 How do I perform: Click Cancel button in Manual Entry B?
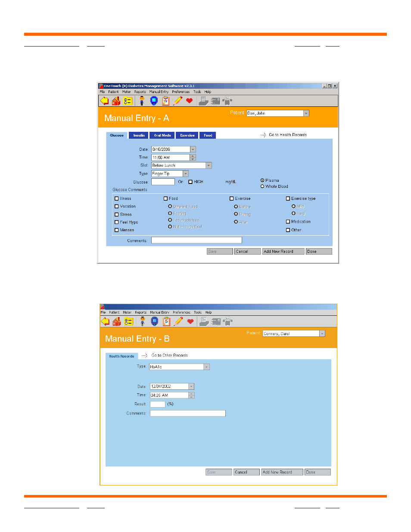[x=246, y=472]
